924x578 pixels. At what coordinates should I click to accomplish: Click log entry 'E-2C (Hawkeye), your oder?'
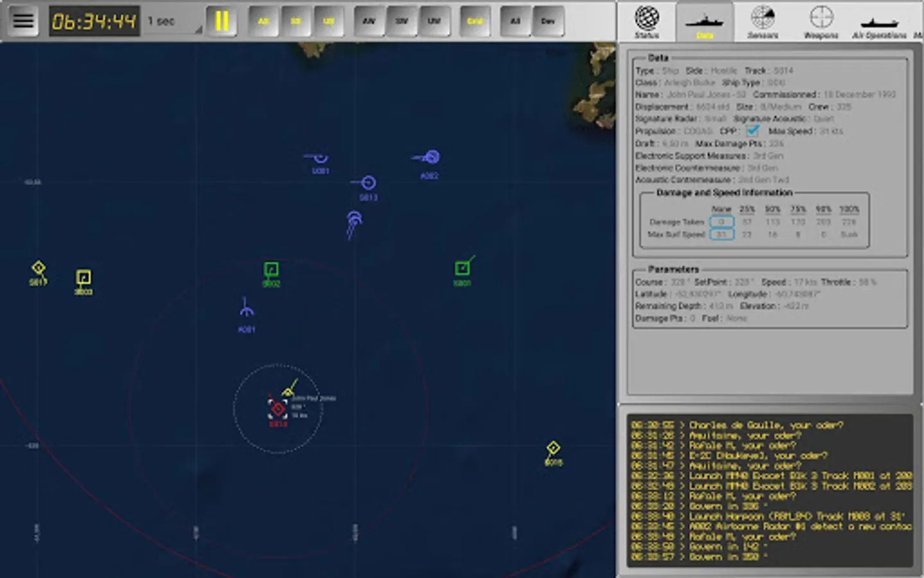pyautogui.click(x=729, y=456)
